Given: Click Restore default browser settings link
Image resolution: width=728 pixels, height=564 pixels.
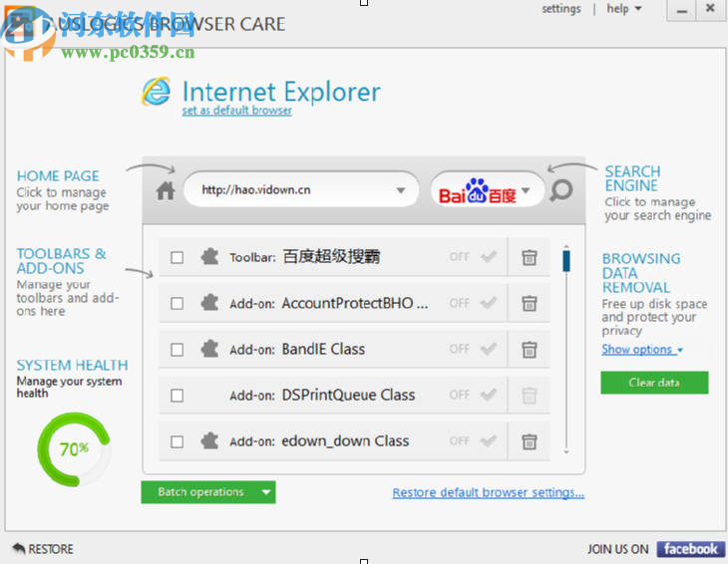Looking at the screenshot, I should 489,492.
